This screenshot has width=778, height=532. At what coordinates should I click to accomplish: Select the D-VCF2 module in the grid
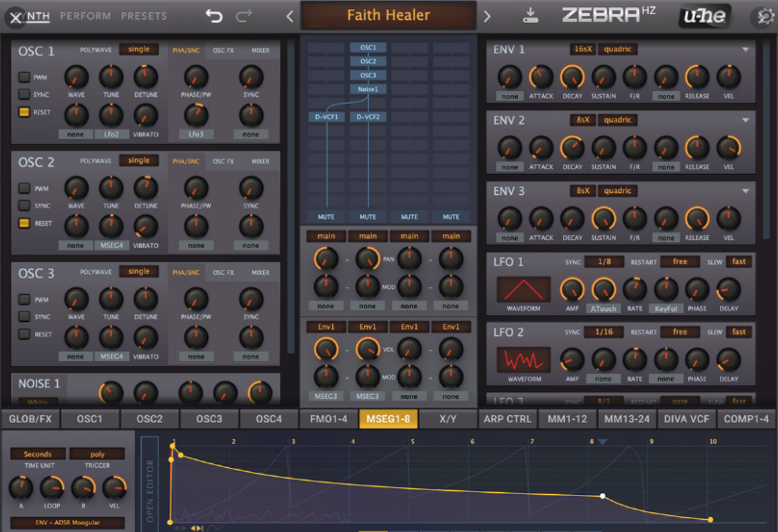pyautogui.click(x=368, y=117)
